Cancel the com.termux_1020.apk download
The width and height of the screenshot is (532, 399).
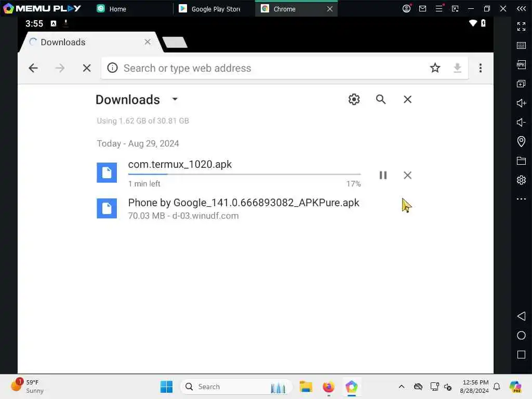[407, 175]
